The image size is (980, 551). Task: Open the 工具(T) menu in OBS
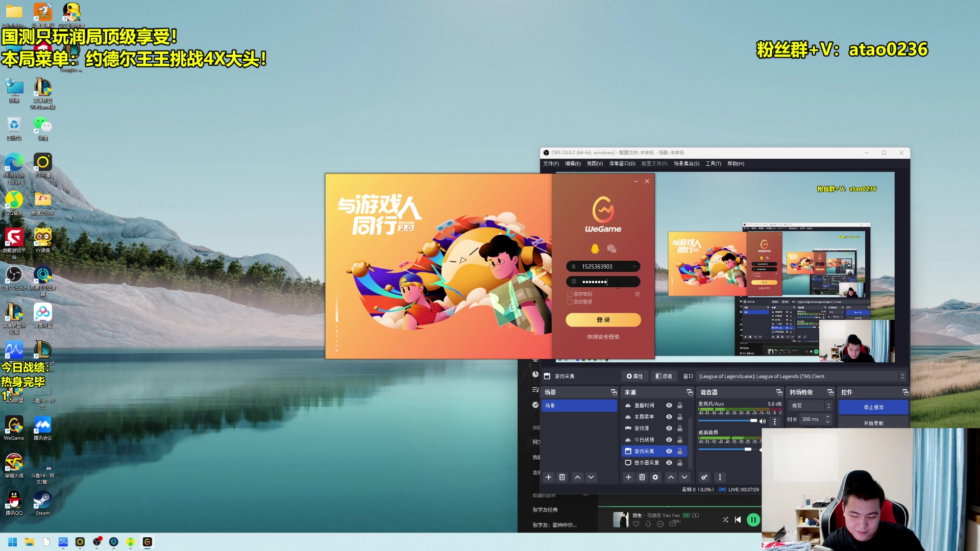(x=713, y=164)
